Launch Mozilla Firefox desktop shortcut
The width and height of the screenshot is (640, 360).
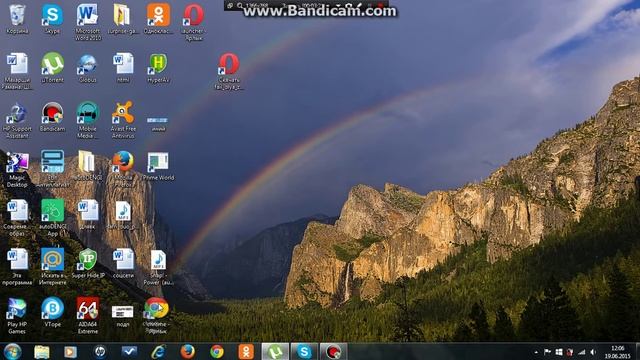[x=123, y=162]
